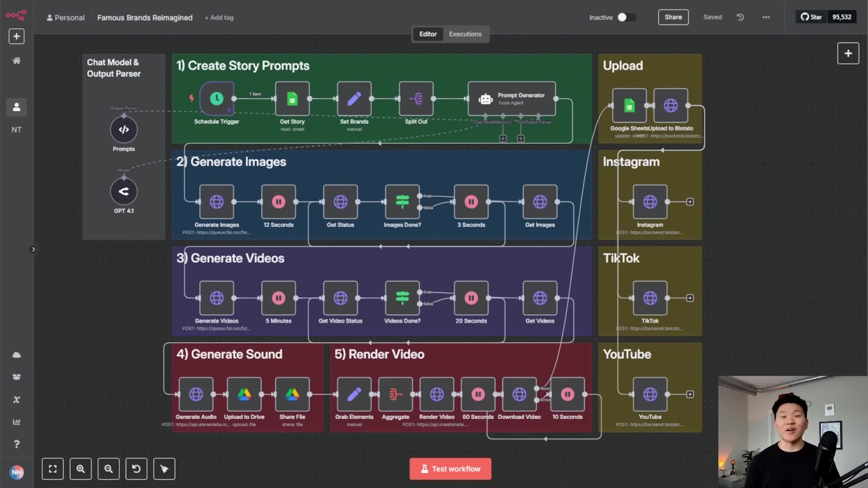Screen dimensions: 868x488
Task: Open the TikTok HTTP node
Action: [x=650, y=298]
